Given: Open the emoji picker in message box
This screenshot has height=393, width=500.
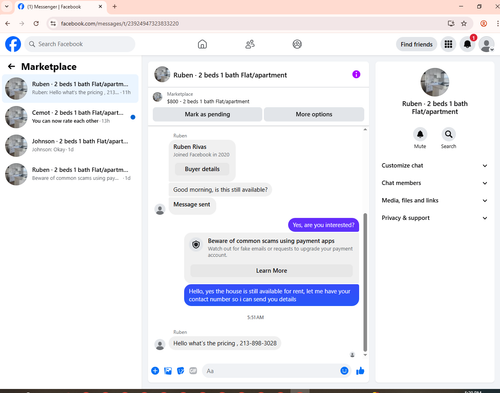Looking at the screenshot, I should point(344,371).
